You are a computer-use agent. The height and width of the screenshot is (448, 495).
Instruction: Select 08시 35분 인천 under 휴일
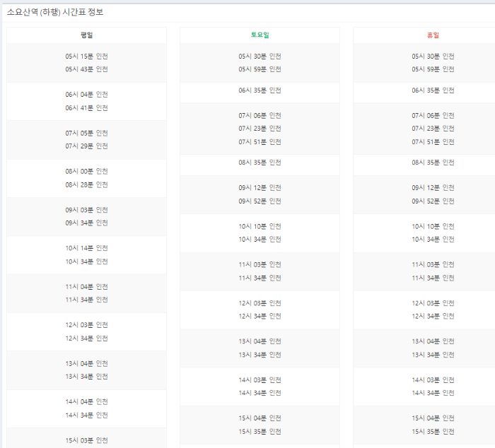[433, 163]
